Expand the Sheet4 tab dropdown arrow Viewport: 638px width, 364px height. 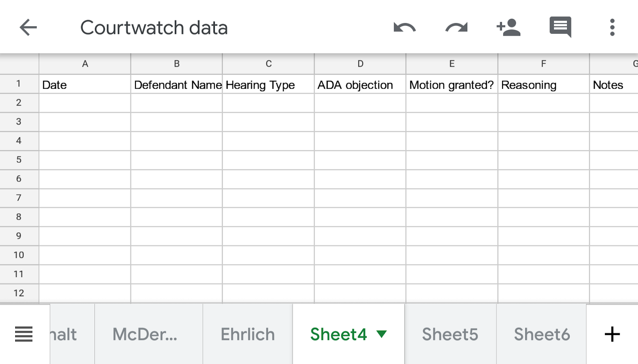click(382, 334)
